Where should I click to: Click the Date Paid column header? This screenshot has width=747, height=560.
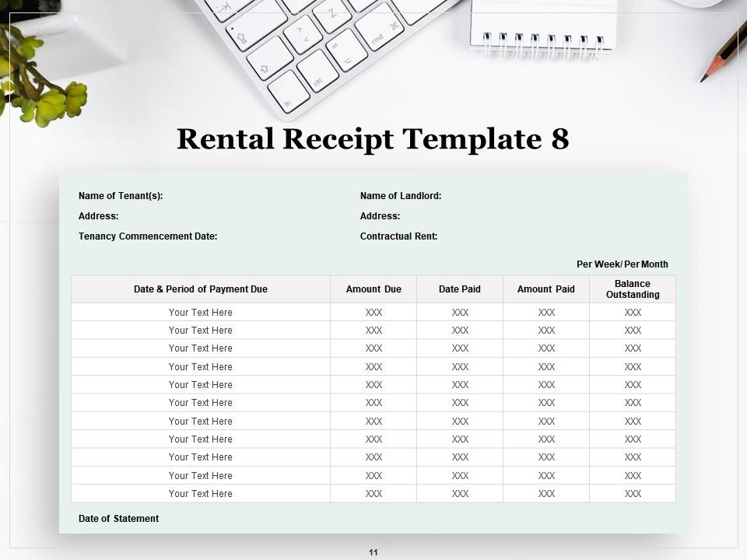(461, 289)
